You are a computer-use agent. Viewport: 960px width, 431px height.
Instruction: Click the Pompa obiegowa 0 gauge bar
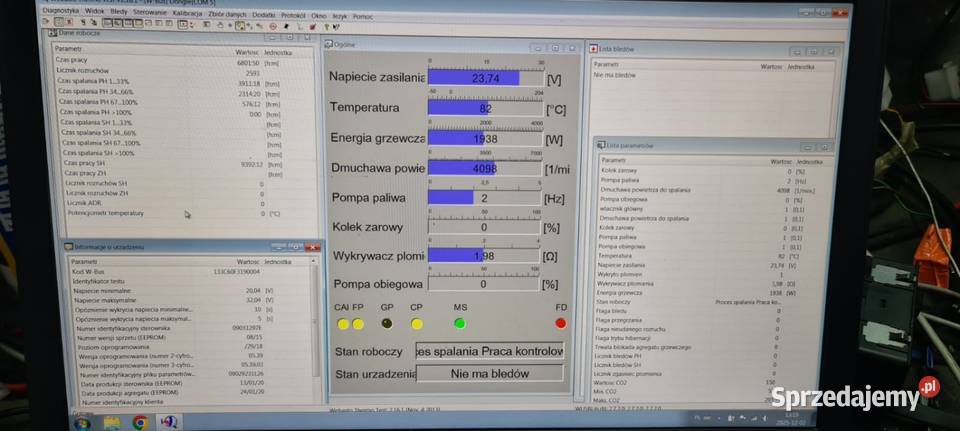(x=484, y=283)
